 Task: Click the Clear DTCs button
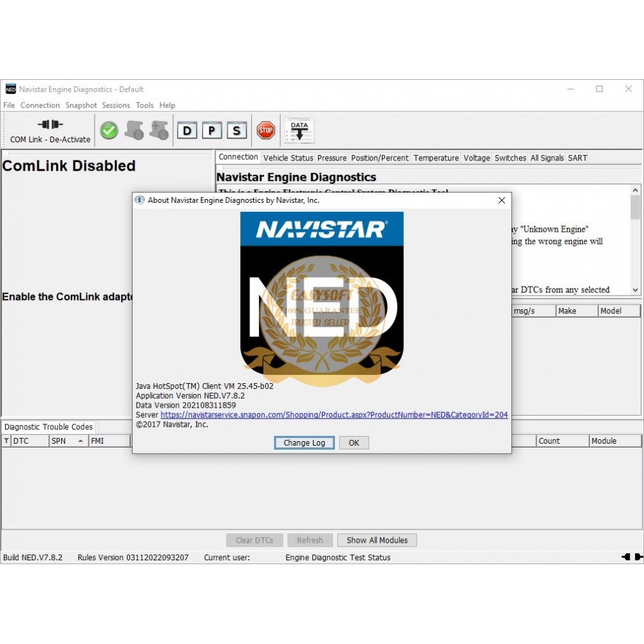pos(254,540)
